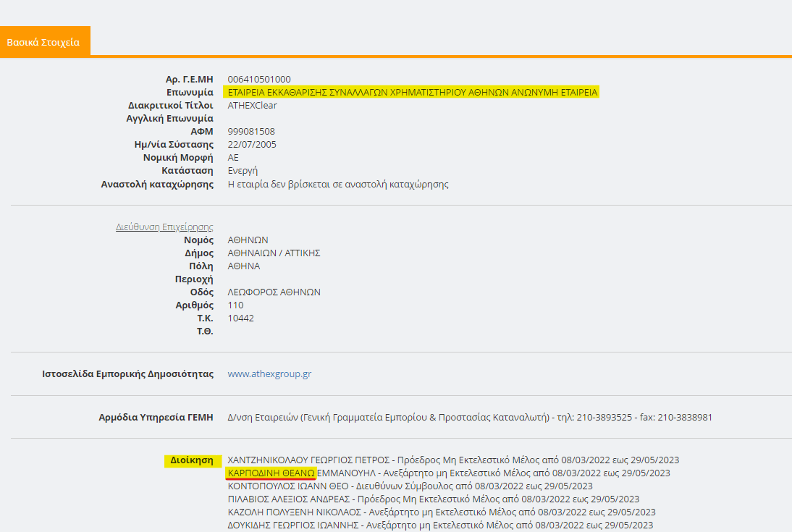Select the Αρμόδια Υπηρεσία ΓΕΜΗ description text
Image resolution: width=792 pixels, height=532 pixels.
pos(470,418)
